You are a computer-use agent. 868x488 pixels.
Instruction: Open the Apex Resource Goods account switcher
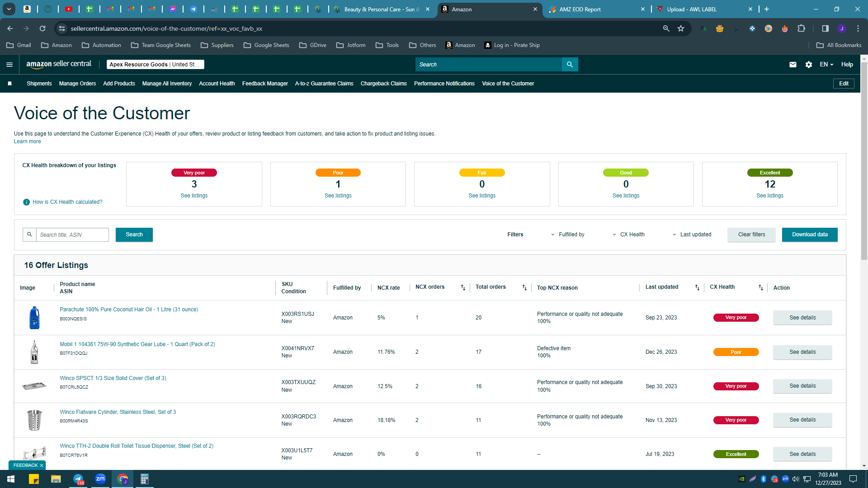(156, 65)
